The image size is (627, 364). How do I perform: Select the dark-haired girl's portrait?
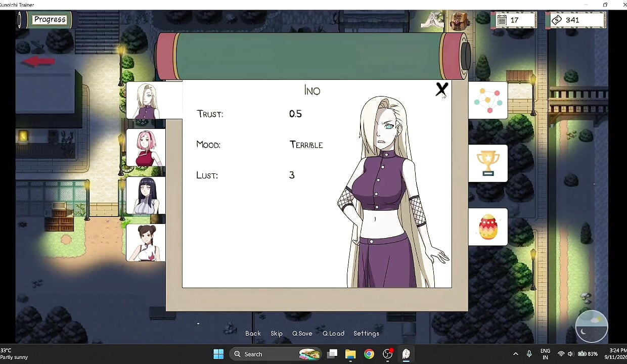146,195
